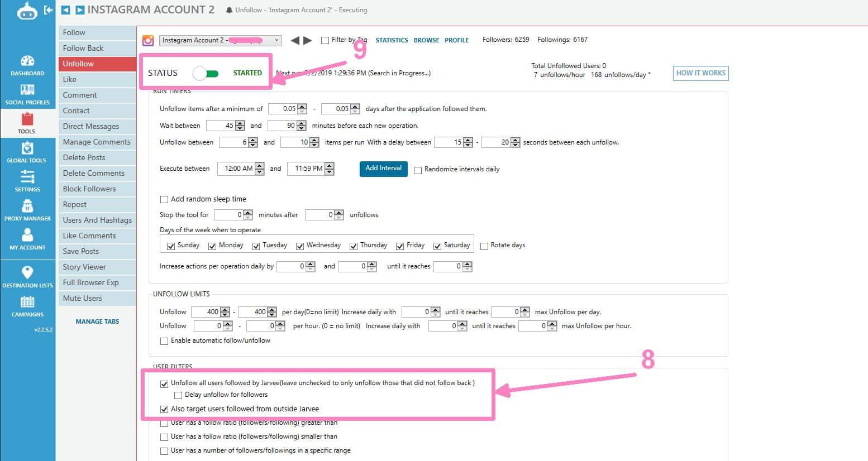Check Delay unfollow for followers
Screen dimensions: 868x461
(178, 395)
